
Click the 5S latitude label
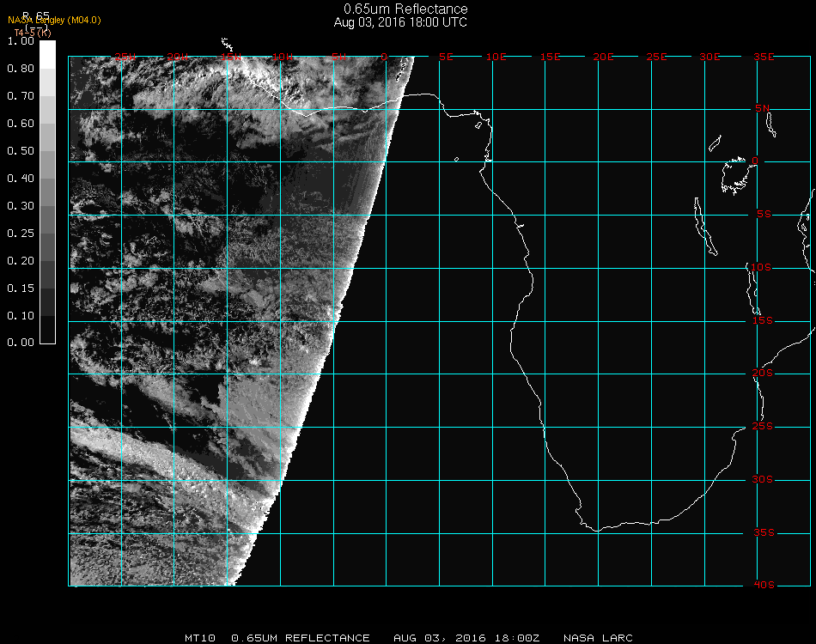[x=764, y=215]
